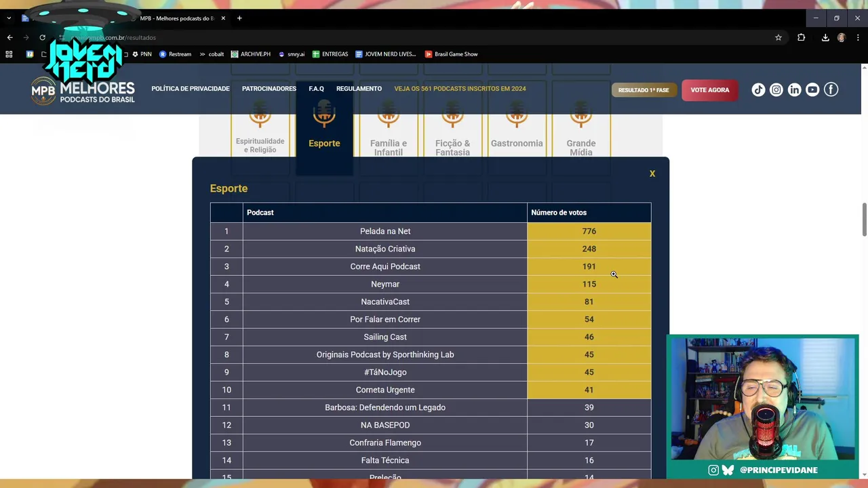The height and width of the screenshot is (488, 868).
Task: Open F.A.Q menu item
Action: (316, 89)
